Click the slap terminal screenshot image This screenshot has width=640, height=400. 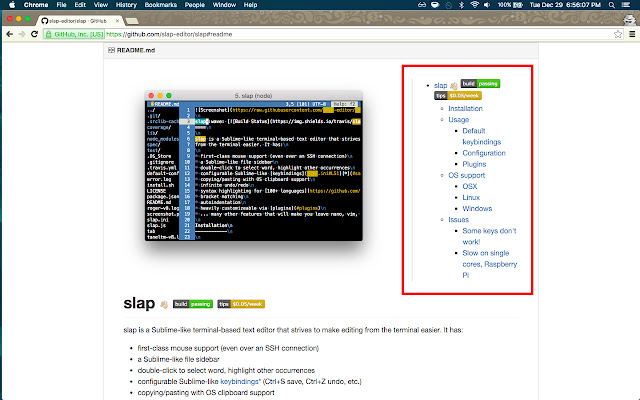(253, 166)
